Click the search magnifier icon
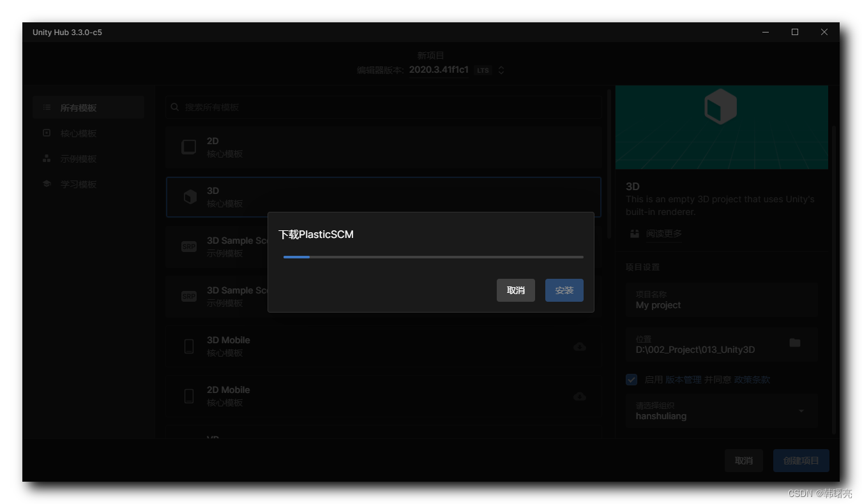The height and width of the screenshot is (504, 862). (175, 107)
